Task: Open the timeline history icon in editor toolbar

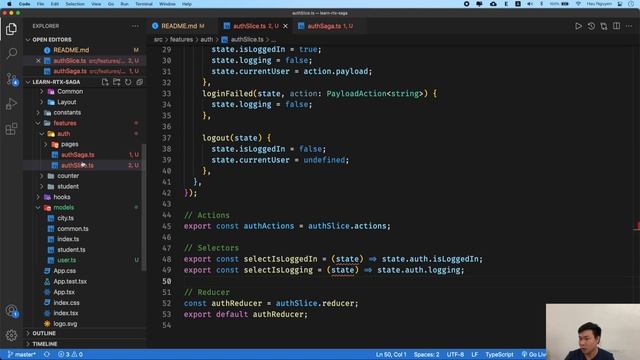Action: [x=591, y=26]
